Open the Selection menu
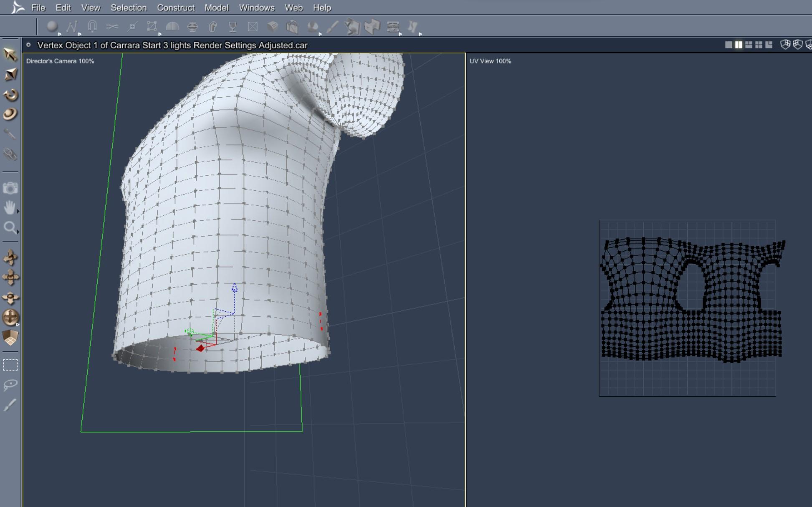The width and height of the screenshot is (812, 507). (x=129, y=8)
